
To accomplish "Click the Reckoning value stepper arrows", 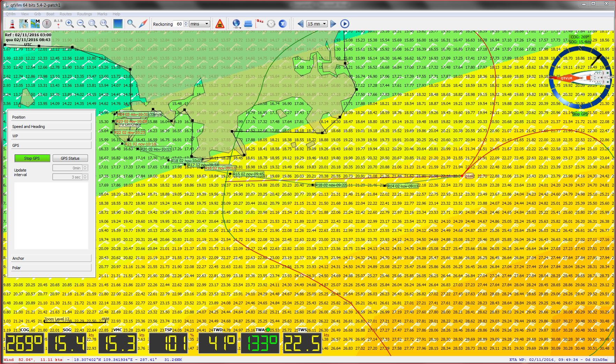I will click(x=186, y=24).
